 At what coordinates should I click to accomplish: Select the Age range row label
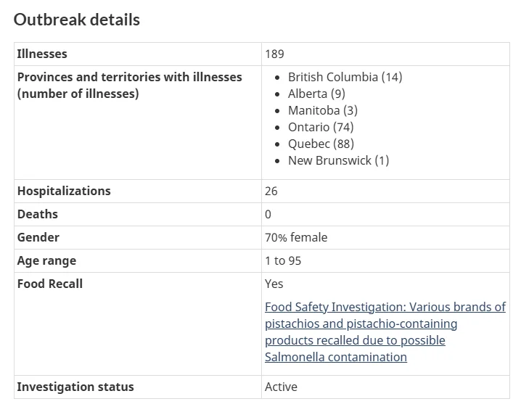click(x=46, y=261)
